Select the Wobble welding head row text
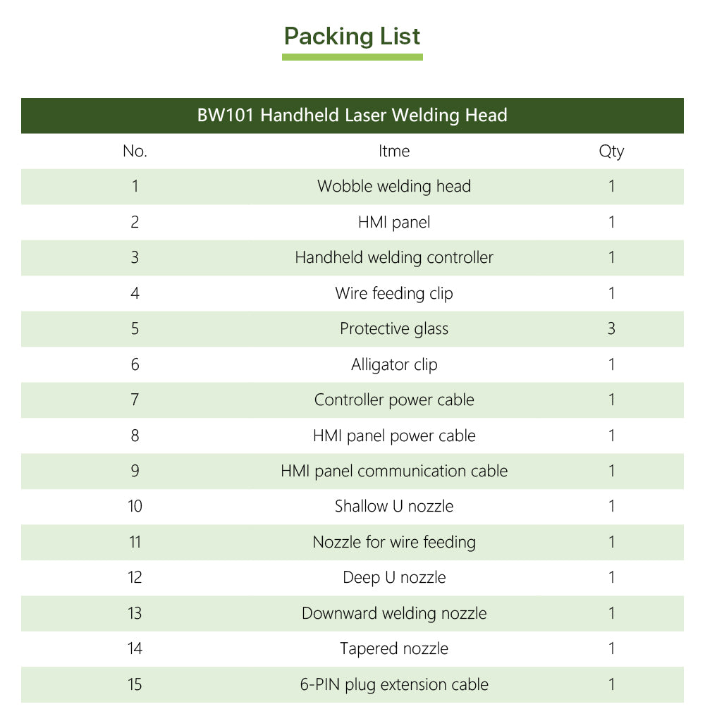This screenshot has width=705, height=728. 394,186
